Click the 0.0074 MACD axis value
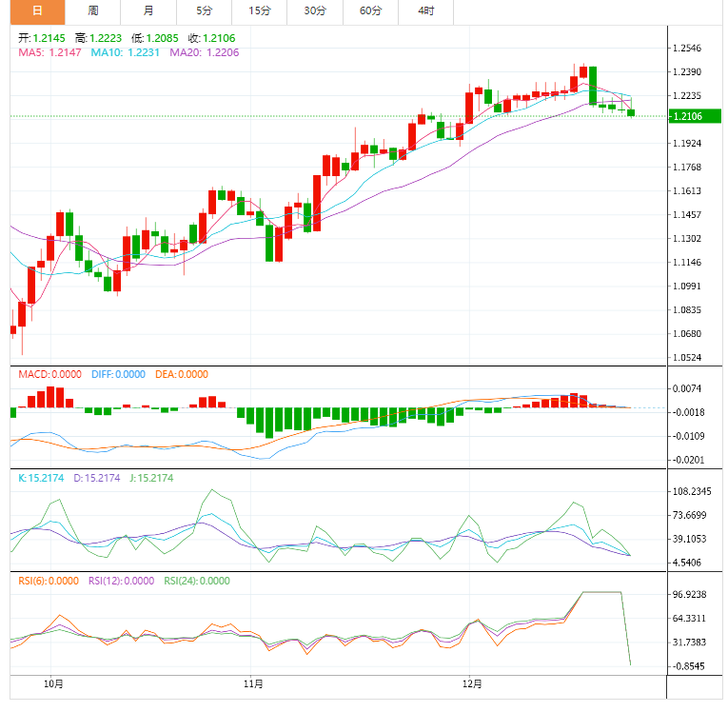Image resolution: width=728 pixels, height=712 pixels. tap(687, 388)
